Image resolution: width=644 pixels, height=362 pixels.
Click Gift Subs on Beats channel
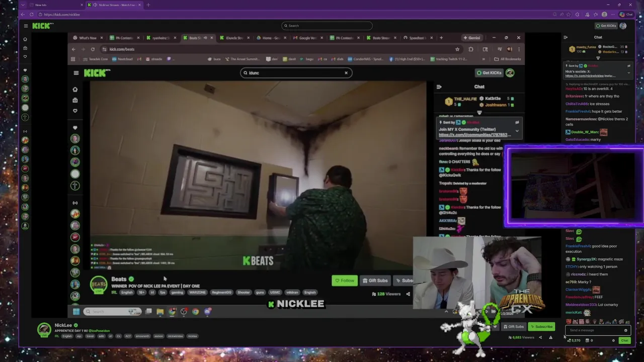[x=375, y=281]
